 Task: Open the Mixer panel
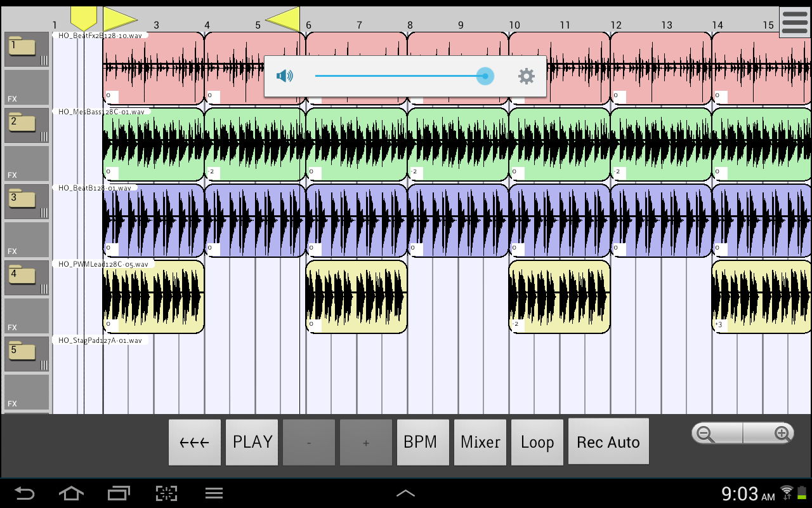point(480,441)
